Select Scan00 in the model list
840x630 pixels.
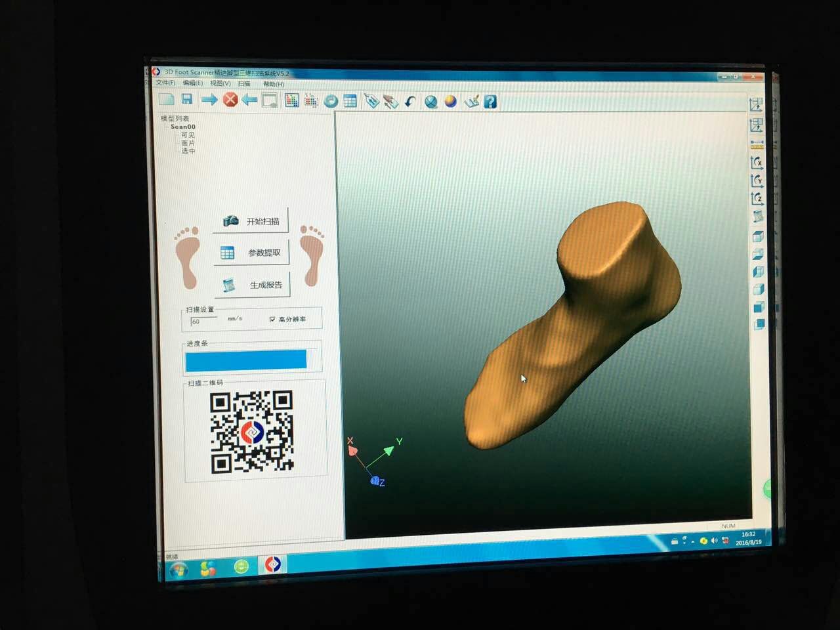(x=182, y=127)
